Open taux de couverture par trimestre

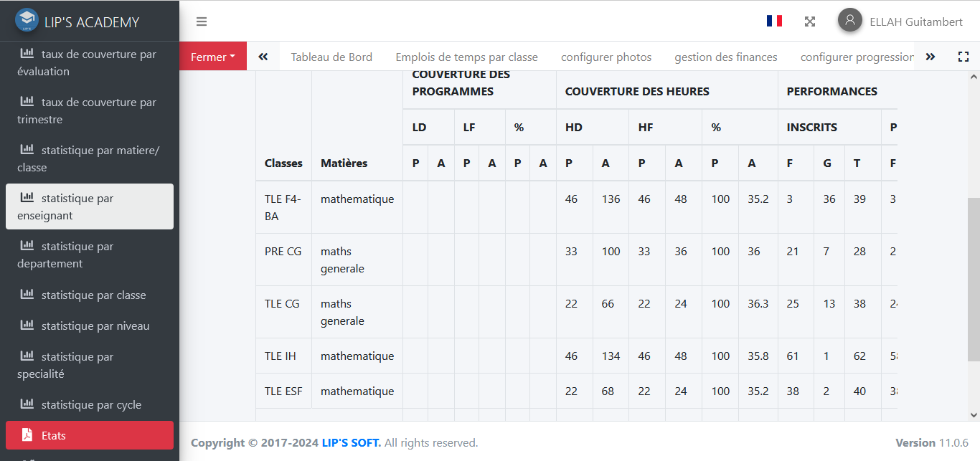tap(90, 110)
